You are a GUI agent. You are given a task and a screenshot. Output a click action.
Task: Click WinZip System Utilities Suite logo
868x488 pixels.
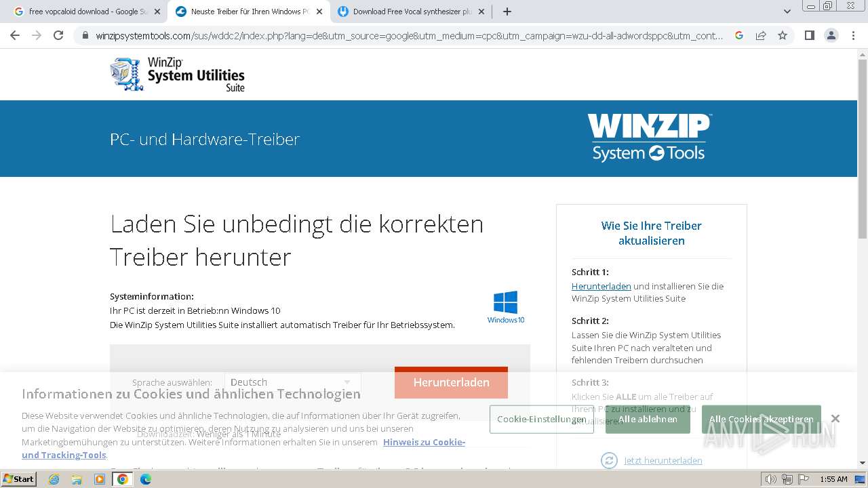pos(177,74)
